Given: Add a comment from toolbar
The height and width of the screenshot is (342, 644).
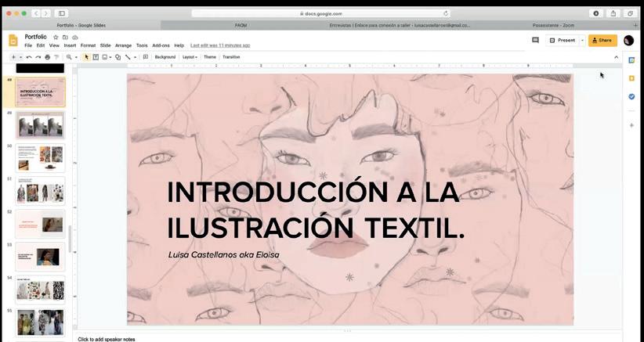Looking at the screenshot, I should click(x=146, y=57).
